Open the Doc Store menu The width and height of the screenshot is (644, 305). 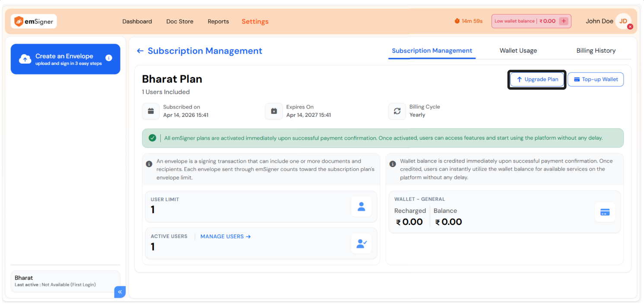[x=180, y=22]
